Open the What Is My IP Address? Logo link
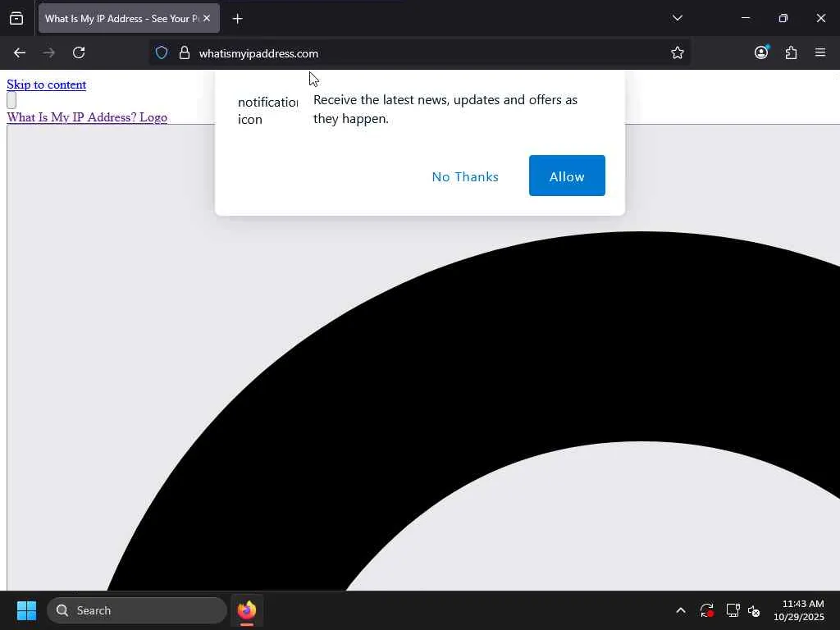 [x=87, y=117]
